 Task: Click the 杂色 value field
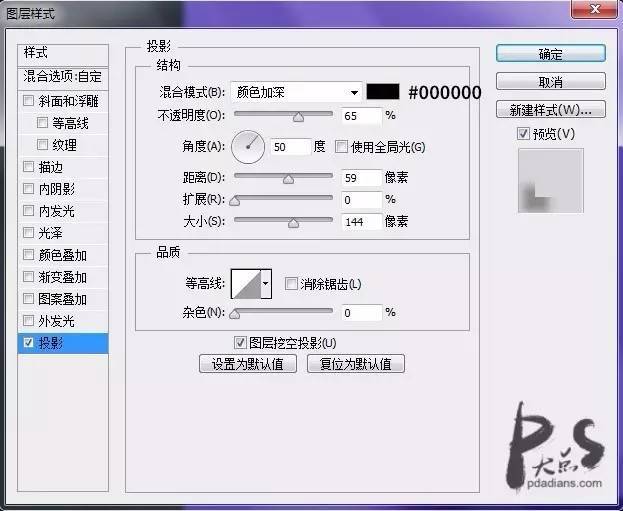pyautogui.click(x=361, y=313)
